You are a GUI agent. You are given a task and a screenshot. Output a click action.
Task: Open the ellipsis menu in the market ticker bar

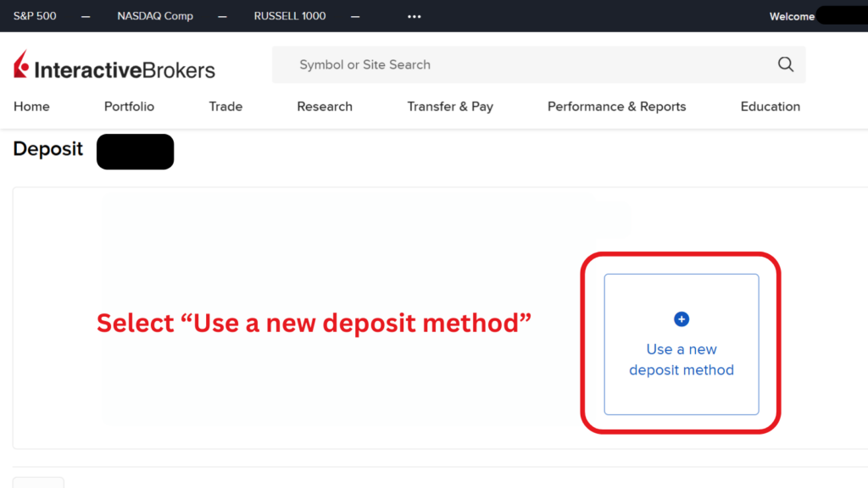414,15
